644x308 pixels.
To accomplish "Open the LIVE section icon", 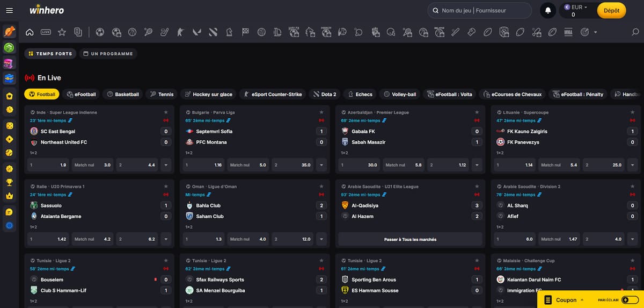I will pyautogui.click(x=46, y=32).
